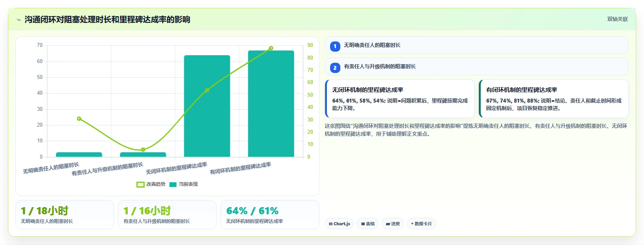Select the 表格 tag
The image size is (644, 245).
pyautogui.click(x=368, y=224)
